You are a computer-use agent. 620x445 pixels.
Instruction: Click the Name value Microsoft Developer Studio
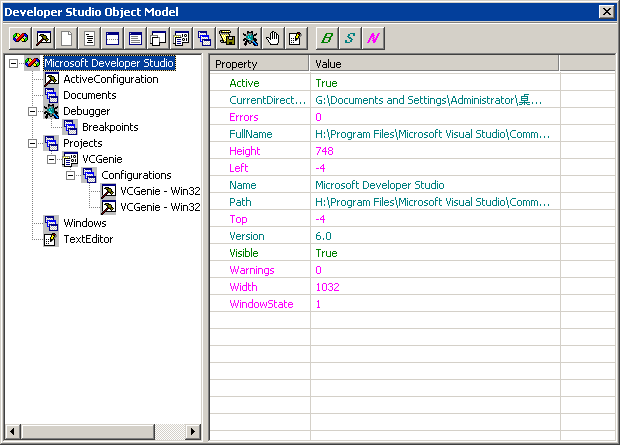380,185
